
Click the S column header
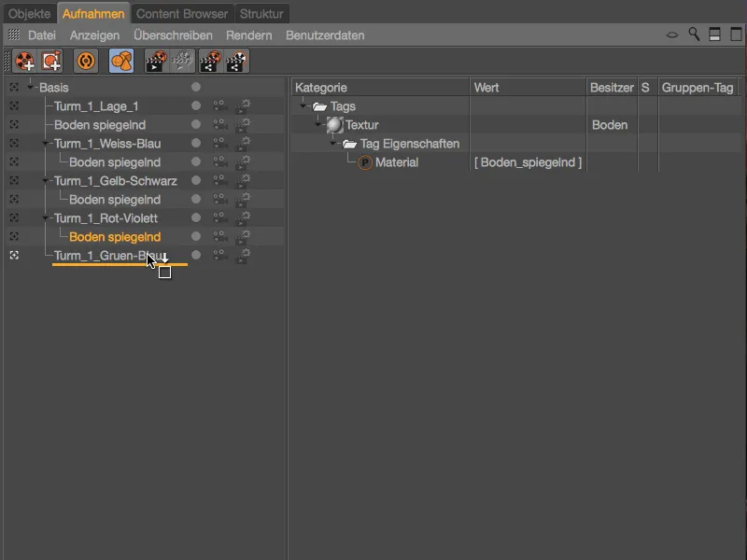(647, 88)
